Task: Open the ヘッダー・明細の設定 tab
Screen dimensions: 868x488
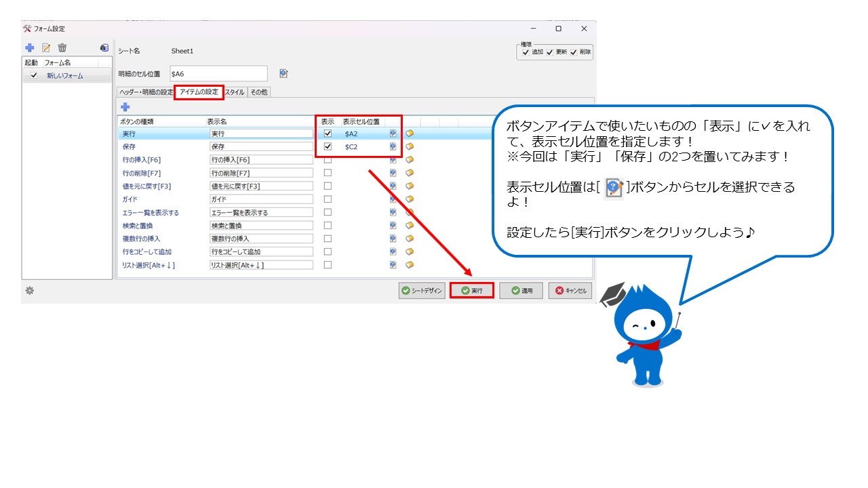Action: point(145,92)
